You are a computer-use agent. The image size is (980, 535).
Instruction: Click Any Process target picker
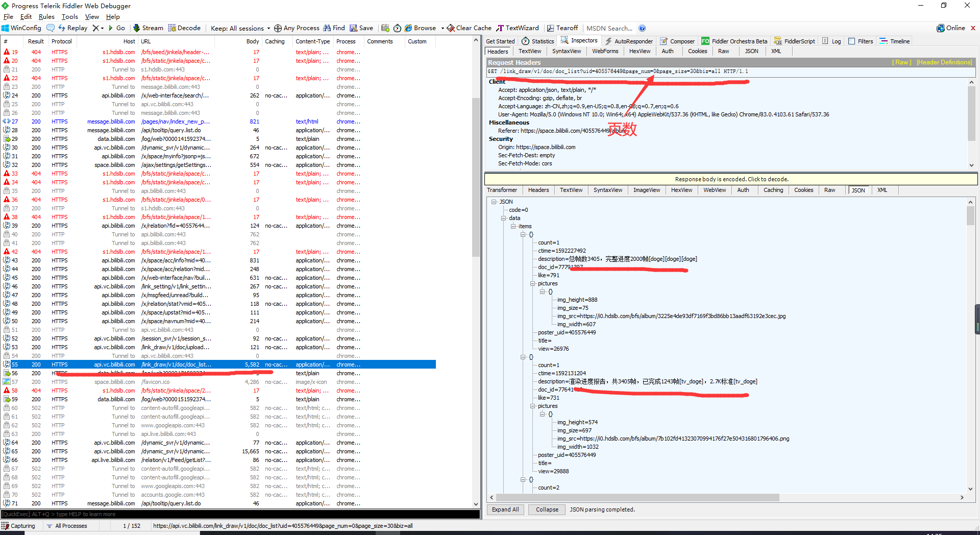click(297, 28)
